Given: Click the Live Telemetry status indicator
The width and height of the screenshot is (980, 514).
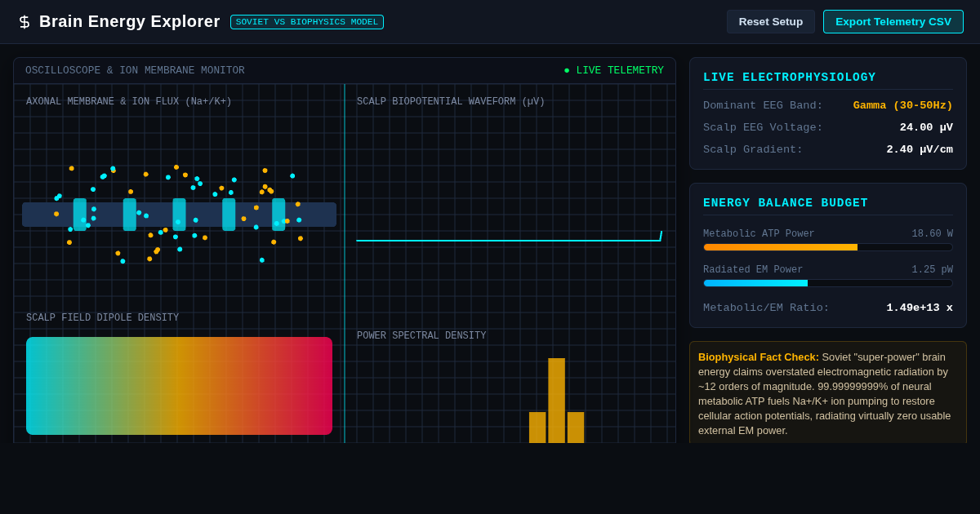Looking at the screenshot, I should click(x=613, y=71).
